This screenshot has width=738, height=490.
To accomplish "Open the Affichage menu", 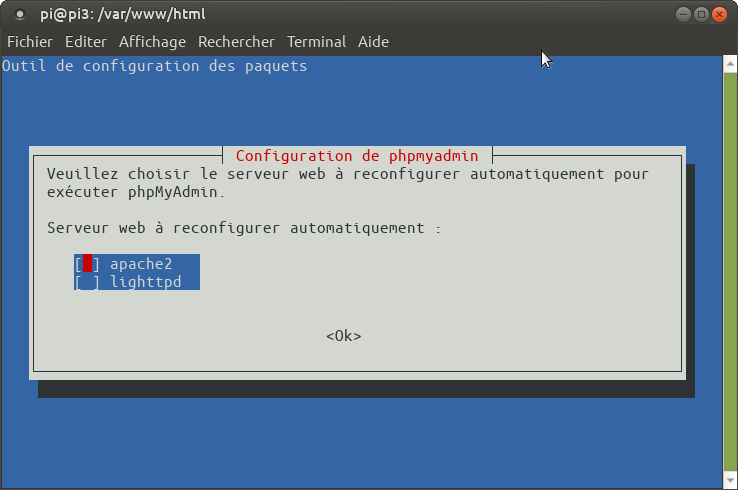I will pos(152,42).
